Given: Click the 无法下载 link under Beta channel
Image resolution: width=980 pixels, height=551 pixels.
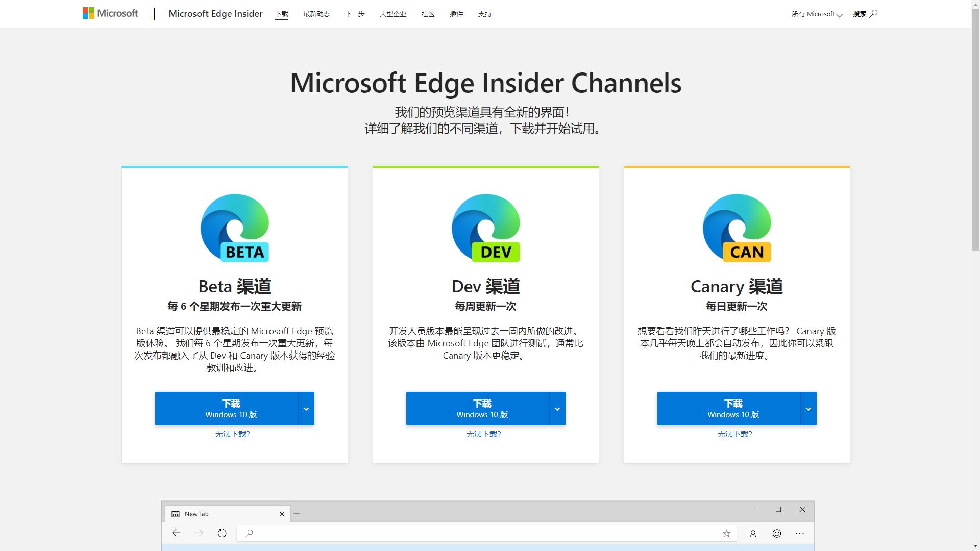Looking at the screenshot, I should [x=233, y=434].
